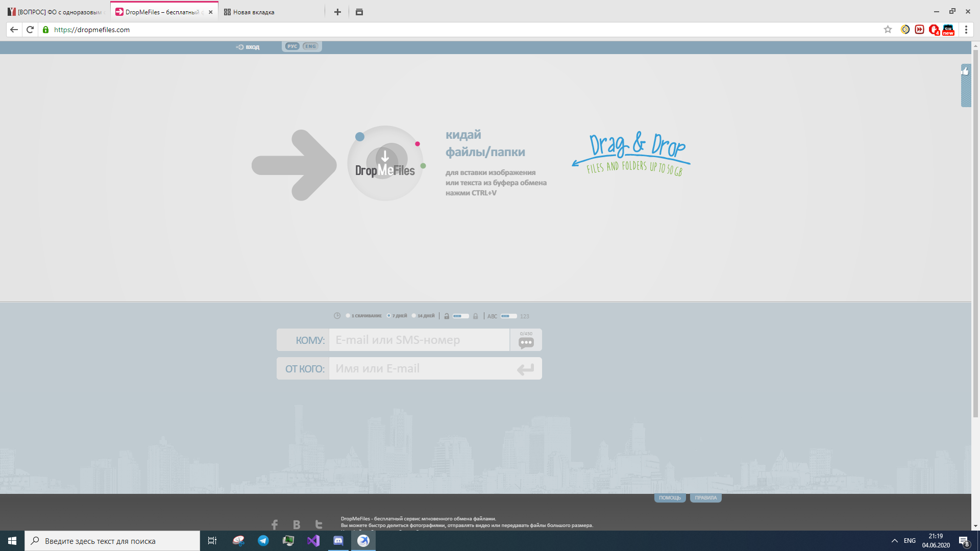Open the yellow circle browser extension
This screenshot has width=980, height=551.
[x=905, y=30]
